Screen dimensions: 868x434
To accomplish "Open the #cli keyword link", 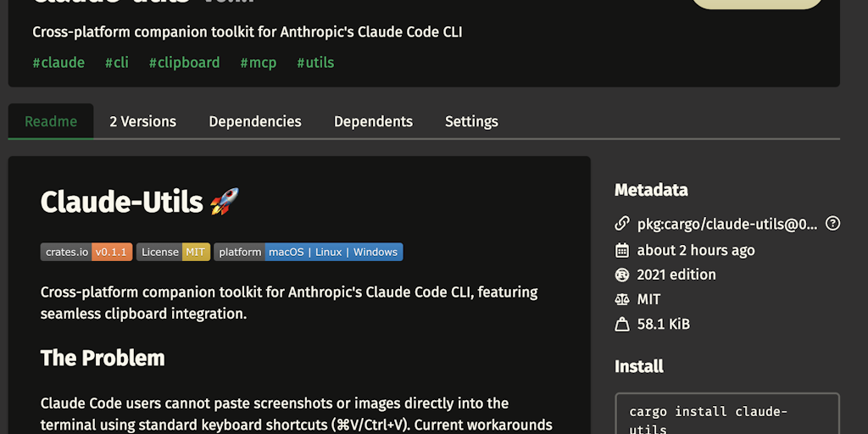I will point(117,63).
